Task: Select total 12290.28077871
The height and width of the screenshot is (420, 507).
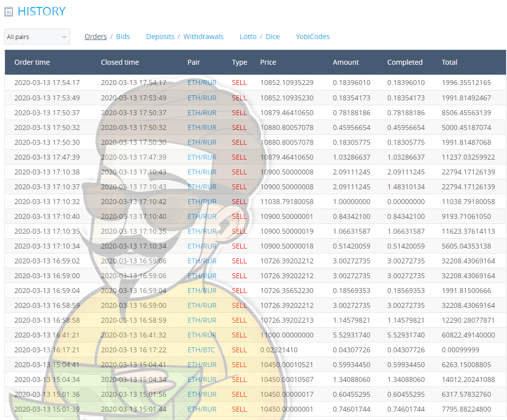Action: 468,320
